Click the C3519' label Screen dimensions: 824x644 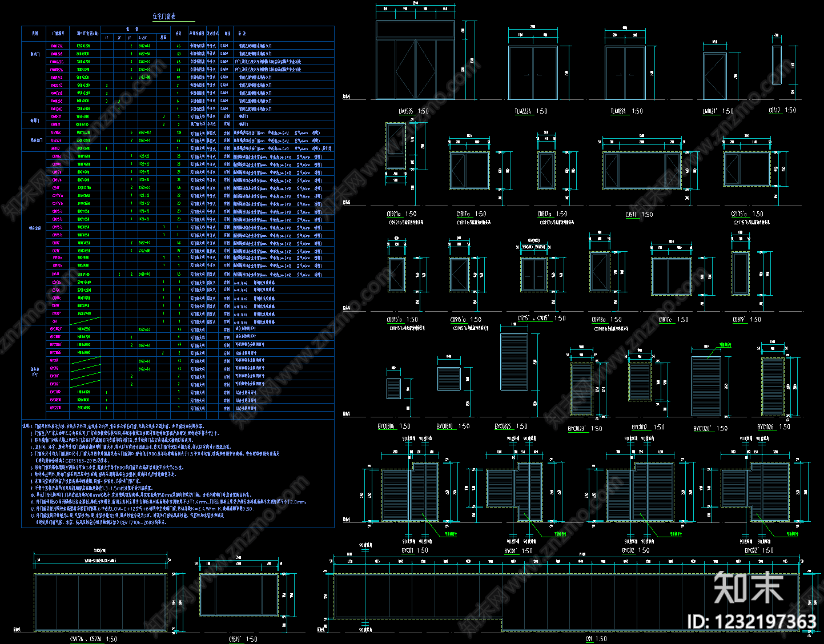click(x=236, y=639)
